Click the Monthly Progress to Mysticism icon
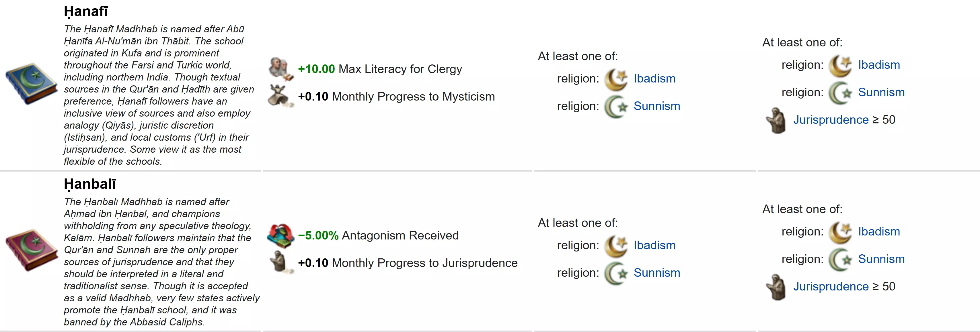This screenshot has height=332, width=980. tap(280, 96)
